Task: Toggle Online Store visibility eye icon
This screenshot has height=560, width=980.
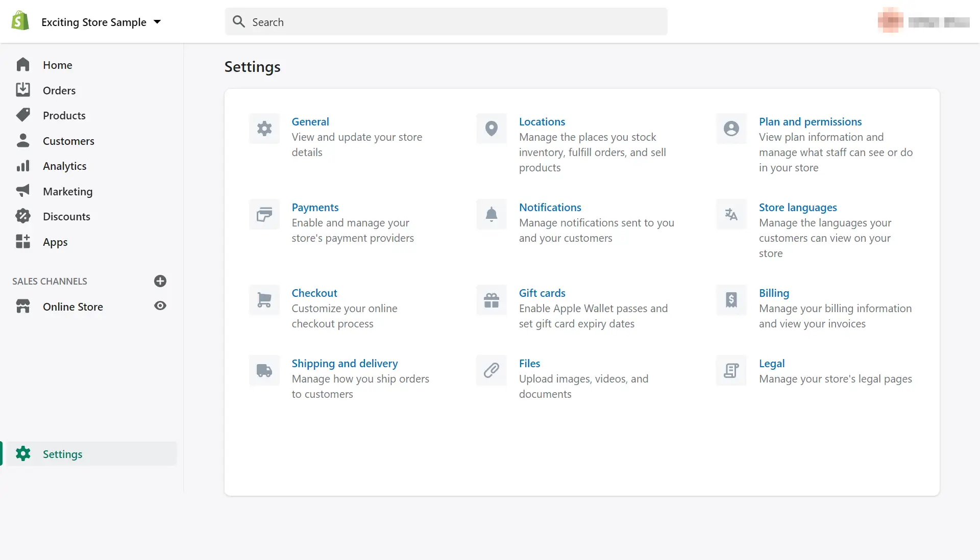Action: point(160,306)
